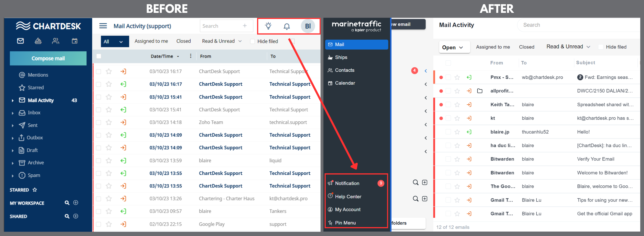Viewport: 644px width, 236px height.
Task: Switch to Closed filter in After view
Action: point(526,47)
